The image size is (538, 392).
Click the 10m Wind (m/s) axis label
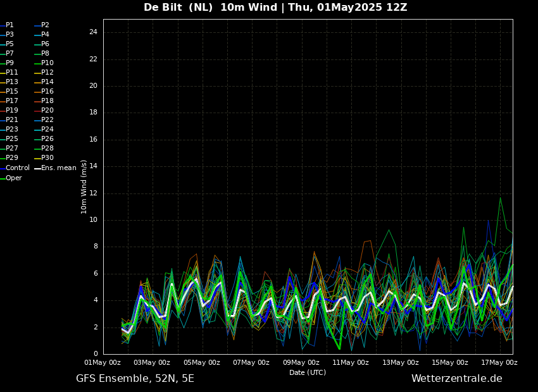84,187
